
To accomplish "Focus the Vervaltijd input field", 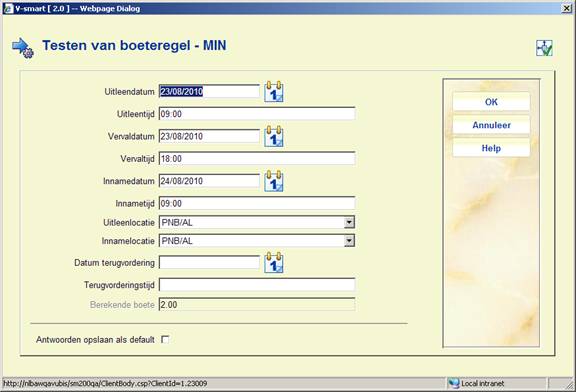I will click(x=257, y=159).
